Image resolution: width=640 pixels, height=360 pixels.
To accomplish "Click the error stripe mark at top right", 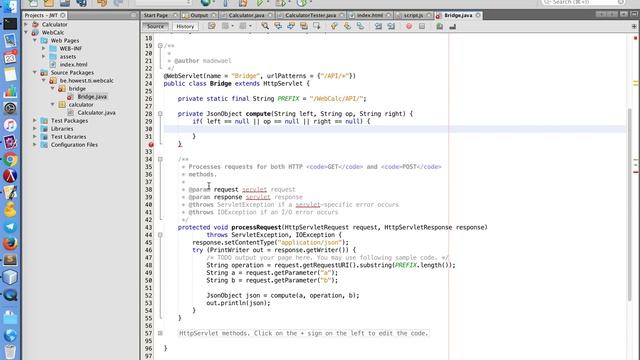I will point(635,38).
